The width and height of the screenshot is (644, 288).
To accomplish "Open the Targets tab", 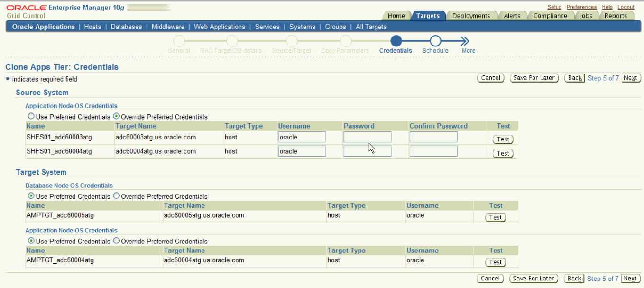I will pyautogui.click(x=428, y=16).
